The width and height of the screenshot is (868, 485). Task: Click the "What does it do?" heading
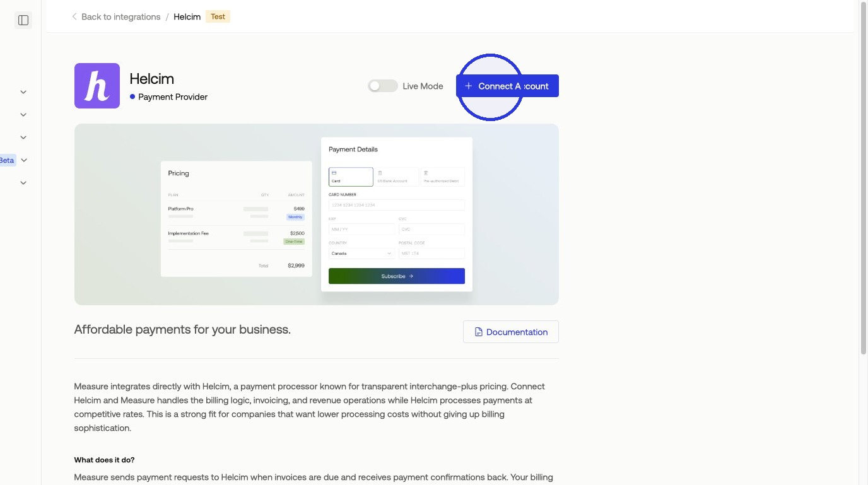(x=104, y=460)
